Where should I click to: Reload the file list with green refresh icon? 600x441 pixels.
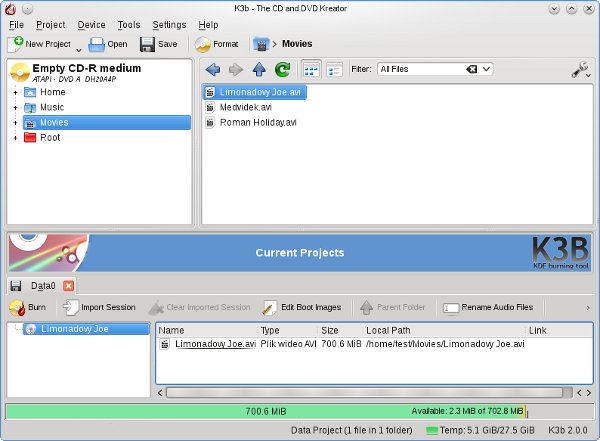pos(283,70)
